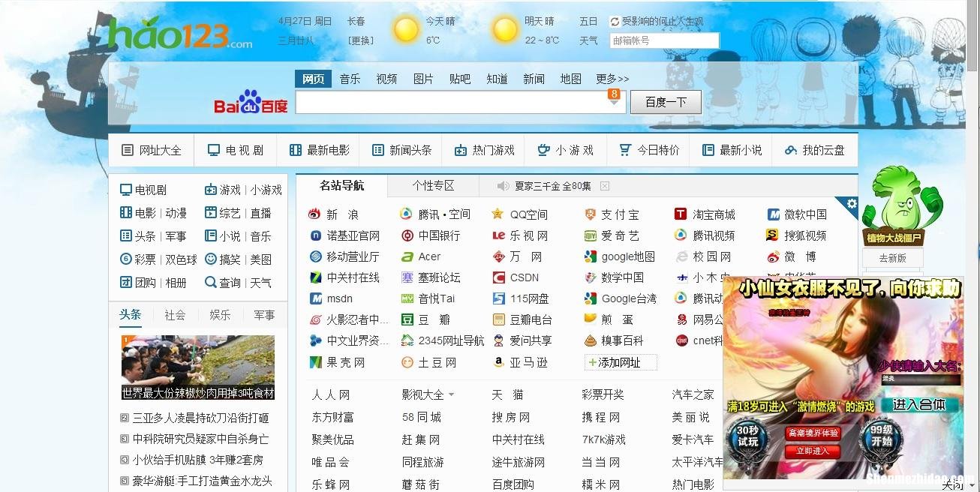The image size is (980, 492).
Task: Click the msdn blue M icon
Action: tap(315, 298)
